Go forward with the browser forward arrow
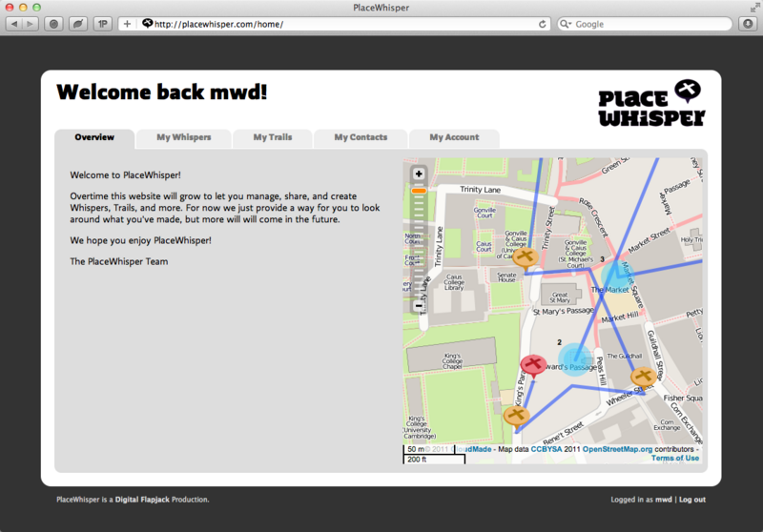 pyautogui.click(x=31, y=24)
